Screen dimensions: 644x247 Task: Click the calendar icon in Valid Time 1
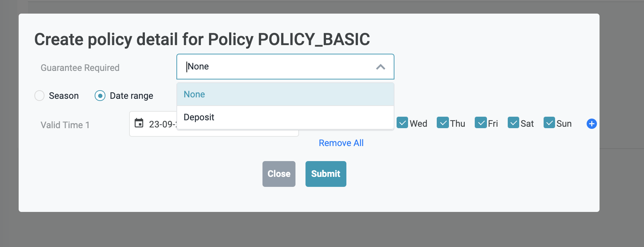click(x=139, y=124)
